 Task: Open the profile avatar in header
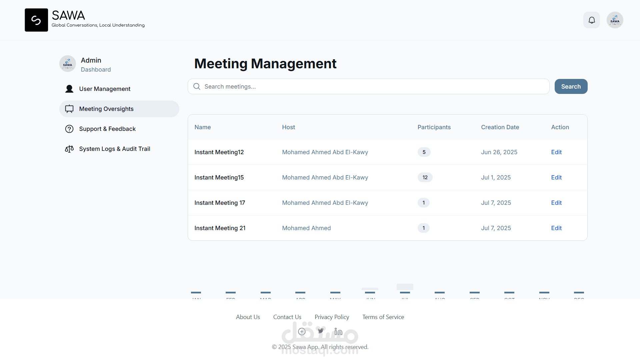(x=615, y=20)
